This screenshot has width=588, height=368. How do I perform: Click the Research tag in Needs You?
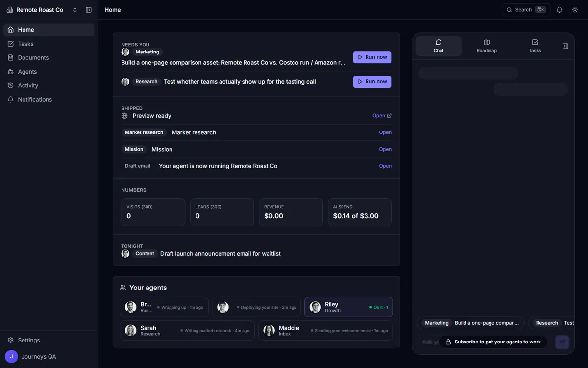147,82
